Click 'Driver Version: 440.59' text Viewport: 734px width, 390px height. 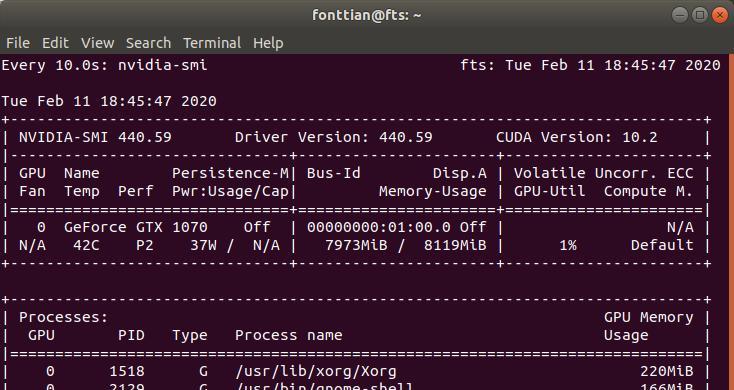(x=334, y=137)
